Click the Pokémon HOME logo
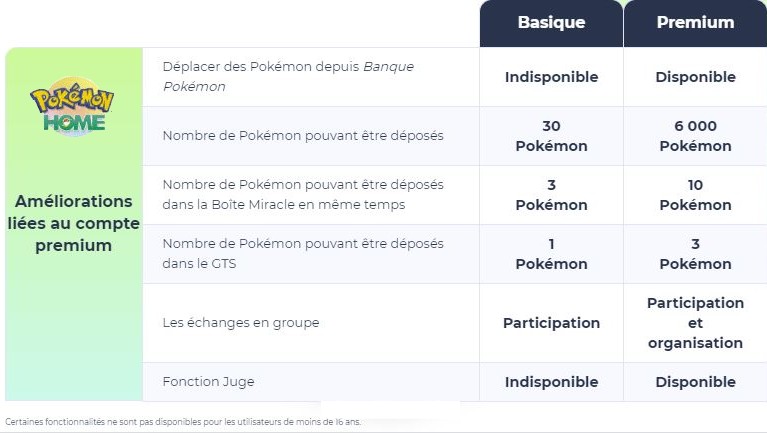The height and width of the screenshot is (433, 767). pos(73,106)
